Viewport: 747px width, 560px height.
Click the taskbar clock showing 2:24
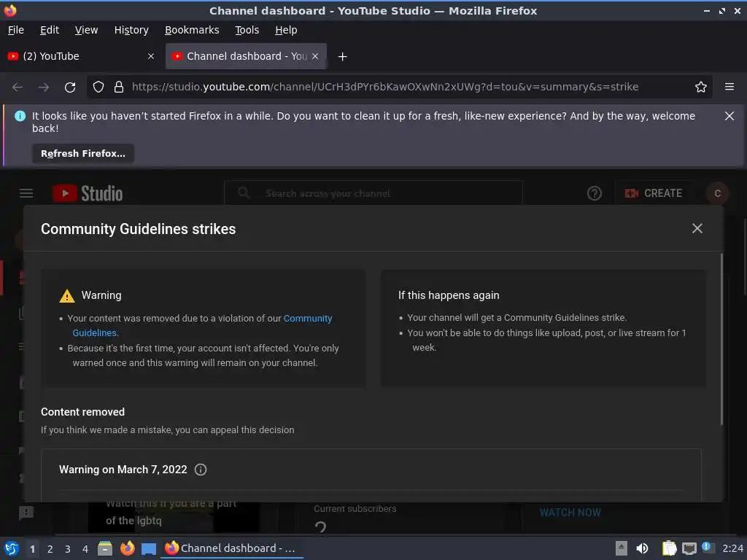732,548
